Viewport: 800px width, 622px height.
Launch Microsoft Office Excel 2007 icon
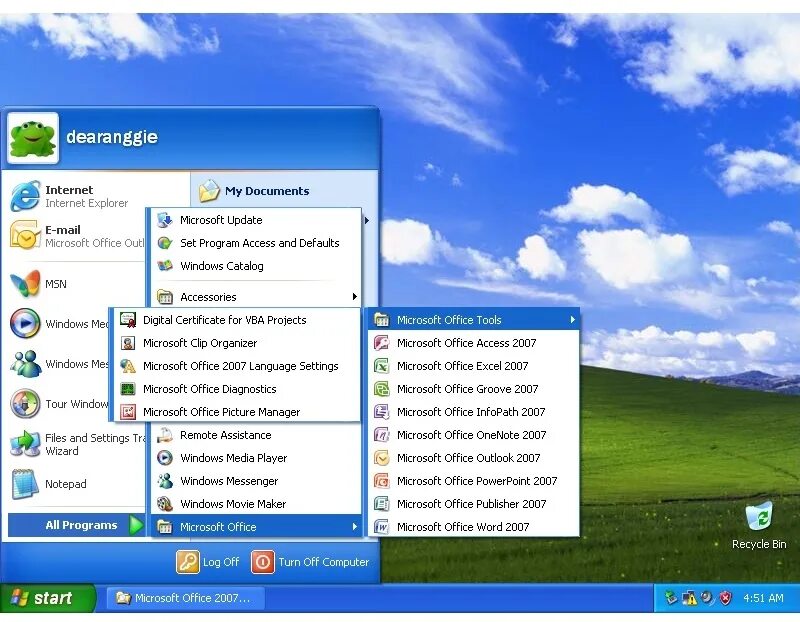point(382,366)
